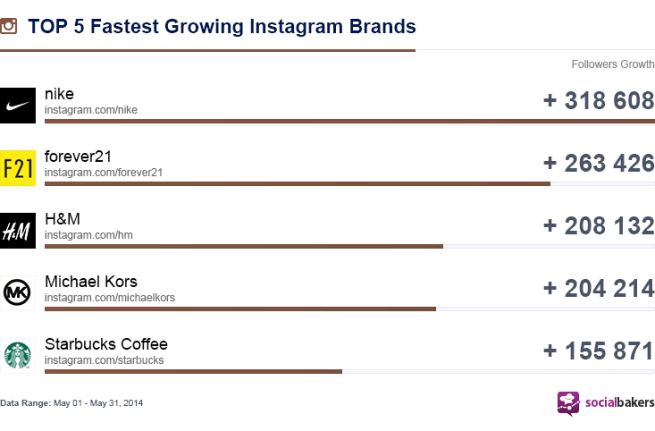655x431 pixels.
Task: Click the H&M logo
Action: [18, 231]
